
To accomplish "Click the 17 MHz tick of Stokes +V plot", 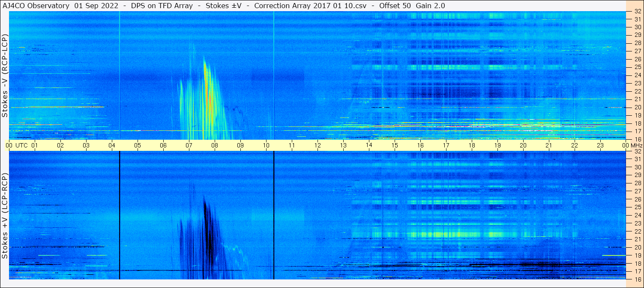I will [637, 271].
